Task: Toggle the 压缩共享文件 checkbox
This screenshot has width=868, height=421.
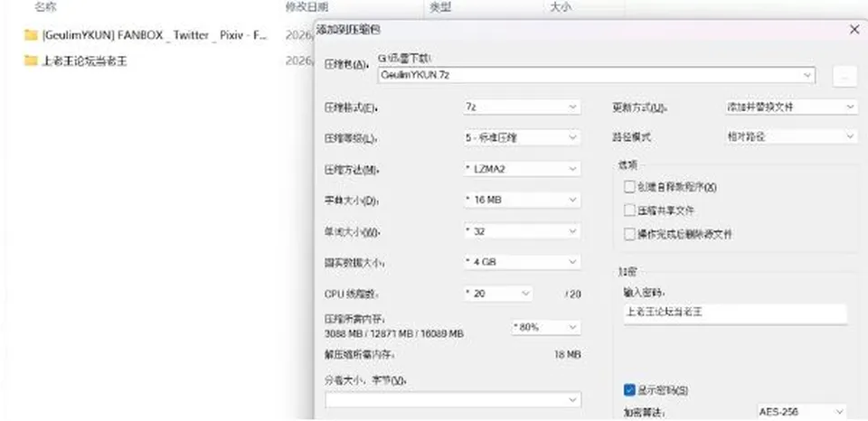Action: [629, 210]
